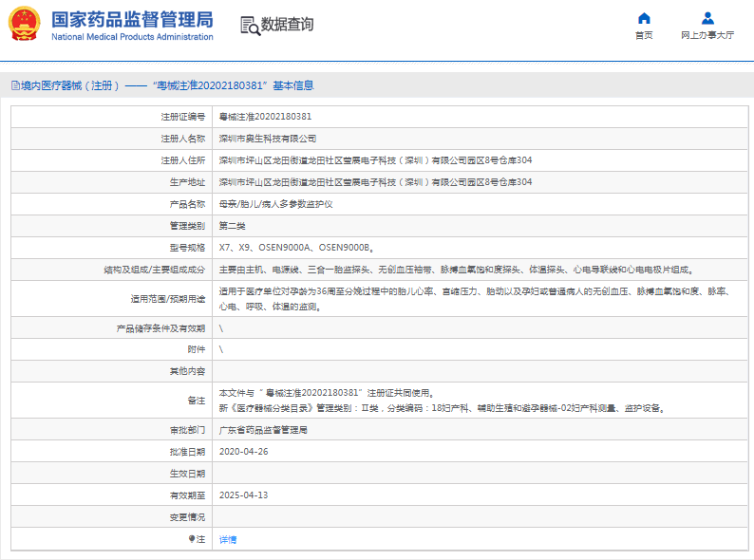The height and width of the screenshot is (560, 754).
Task: Click the 首页 text label
Action: click(644, 35)
